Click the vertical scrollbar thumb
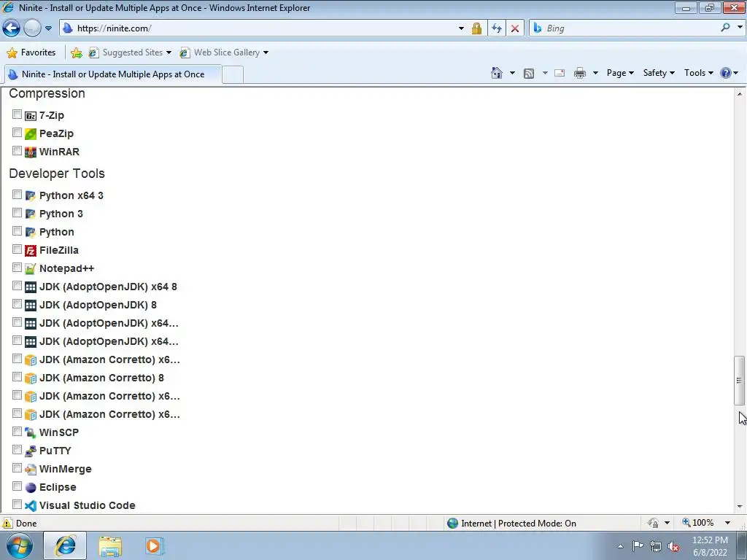The image size is (747, 560). click(739, 380)
